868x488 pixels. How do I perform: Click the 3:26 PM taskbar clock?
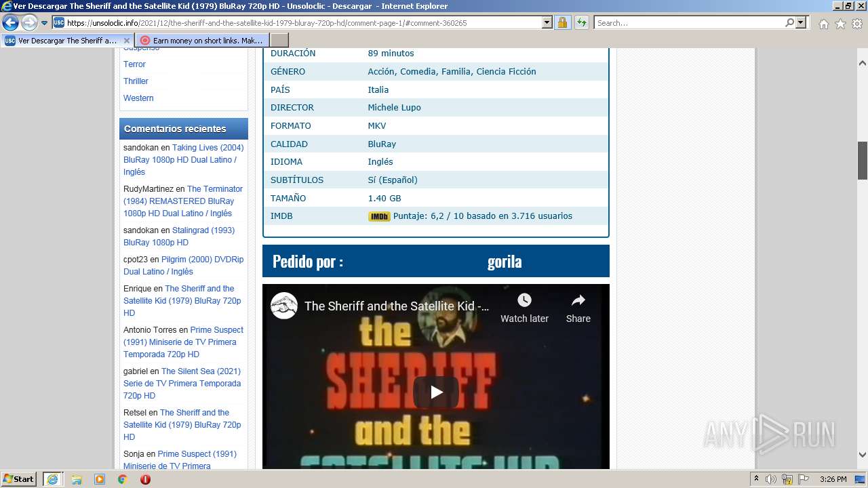[x=833, y=479]
